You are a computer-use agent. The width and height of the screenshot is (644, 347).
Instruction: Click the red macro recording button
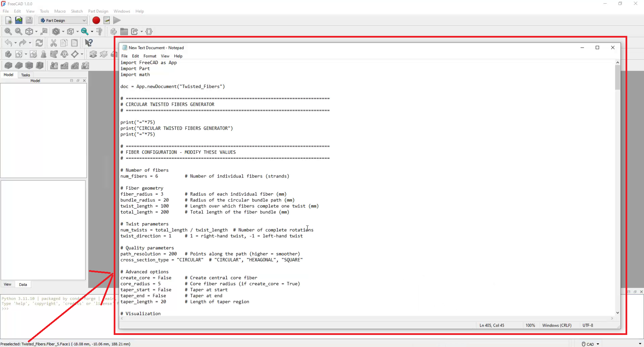96,20
